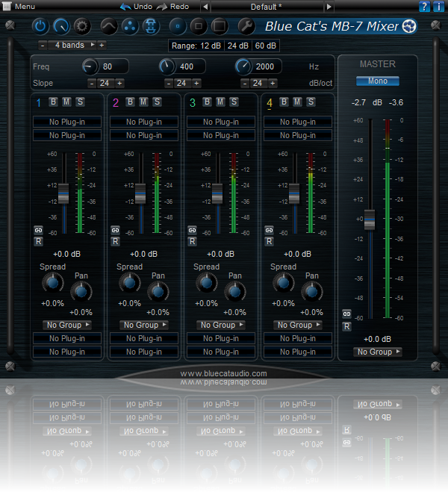448x492 pixels.
Task: Bypass band 3 with B button
Action: point(207,102)
